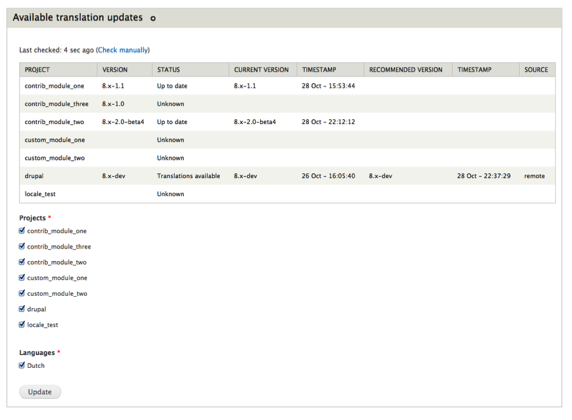Click the CURRENT VERSION column header
572x420 pixels.
coord(261,70)
